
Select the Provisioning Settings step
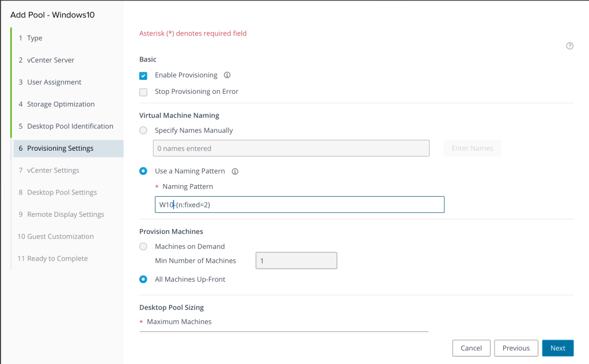pos(60,148)
